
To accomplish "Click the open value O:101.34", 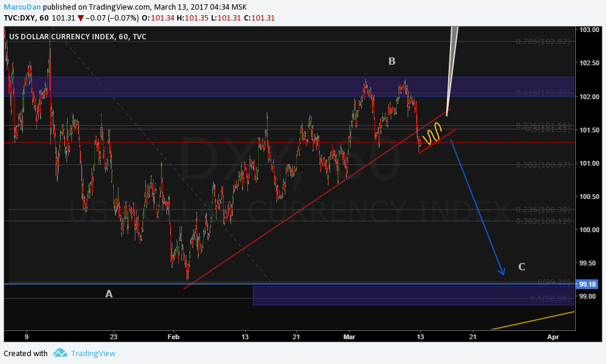I will click(158, 18).
